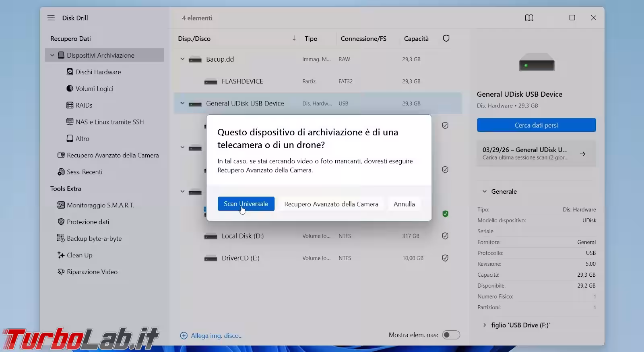This screenshot has height=352, width=644.
Task: Collapse the Dispositivi Archiviazione tree section
Action: click(52, 55)
